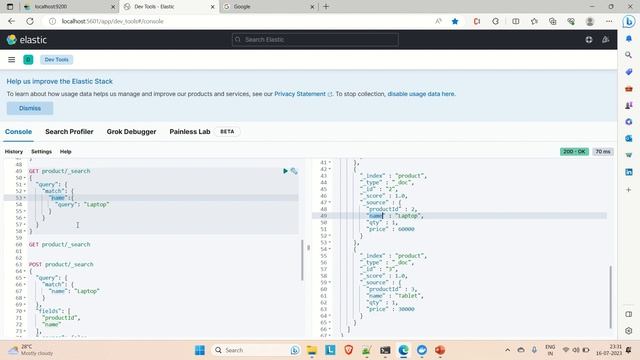Toggle the favorite star in address bar
The width and height of the screenshot is (640, 360).
click(455, 21)
